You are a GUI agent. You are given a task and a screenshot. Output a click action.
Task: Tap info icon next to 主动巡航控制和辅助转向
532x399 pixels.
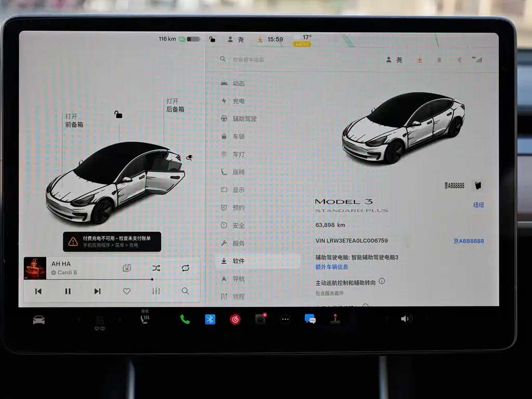click(382, 281)
